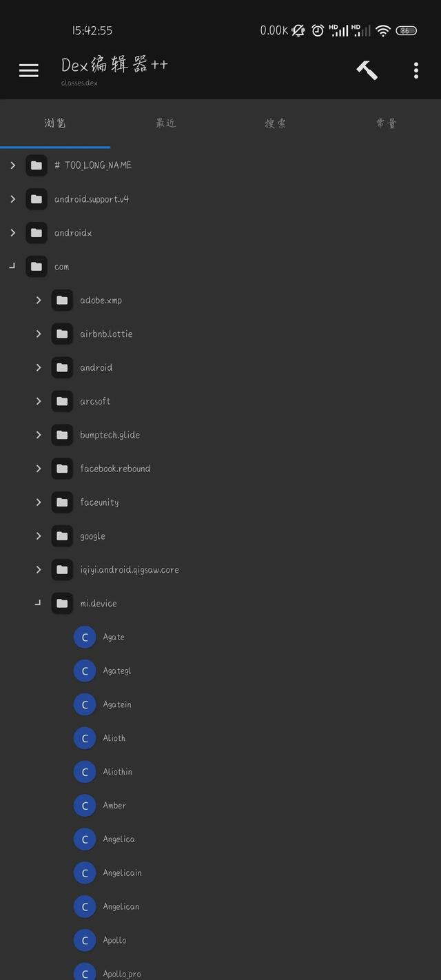Click the Alioth class icon
The height and width of the screenshot is (980, 441).
[85, 738]
